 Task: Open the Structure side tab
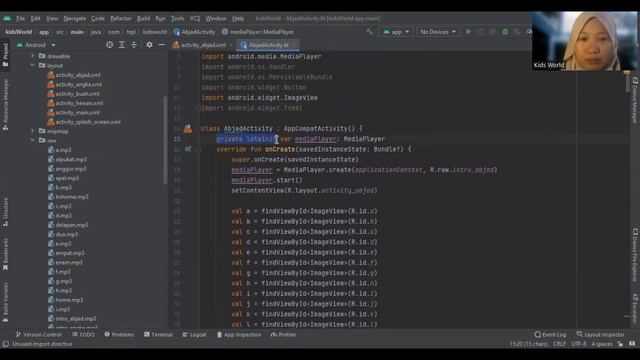(x=5, y=211)
